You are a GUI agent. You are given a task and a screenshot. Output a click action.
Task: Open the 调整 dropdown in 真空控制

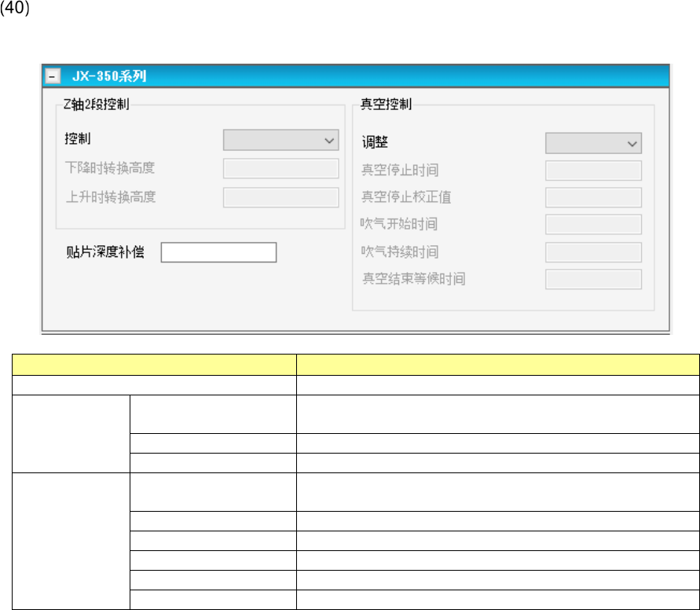pos(593,143)
